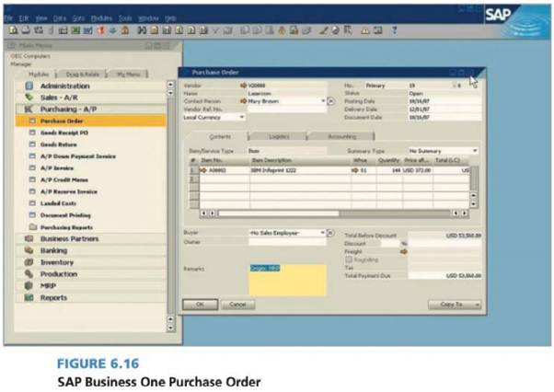Switch to the Logistics tab

278,136
